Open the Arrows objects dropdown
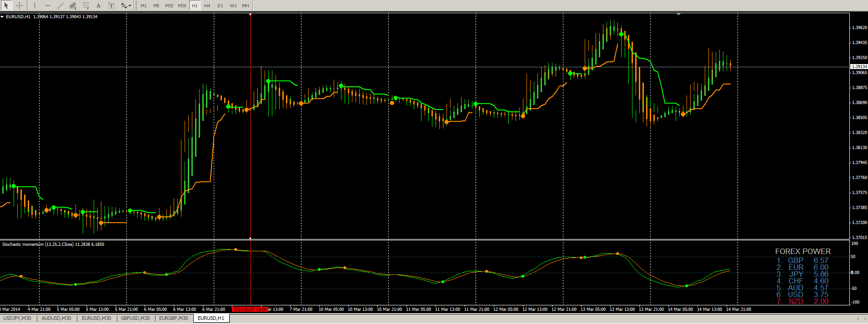This screenshot has height=324, width=868. pyautogui.click(x=126, y=5)
